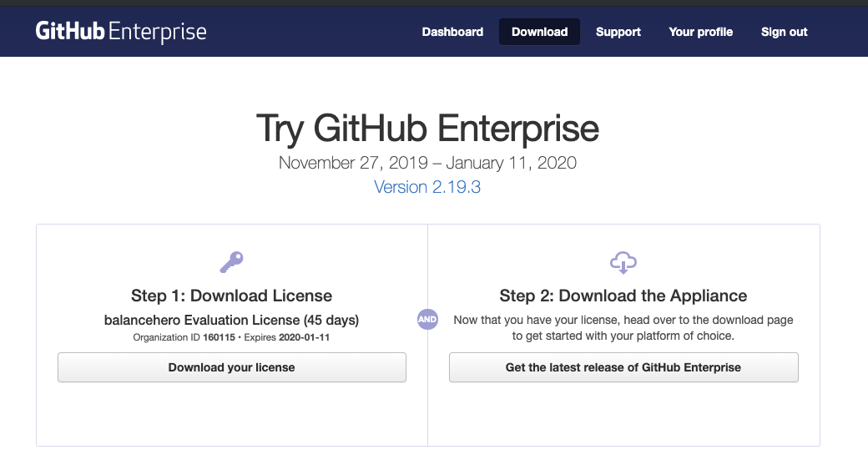The image size is (868, 465).
Task: Click the cloud download icon above Step 2
Action: [x=623, y=262]
